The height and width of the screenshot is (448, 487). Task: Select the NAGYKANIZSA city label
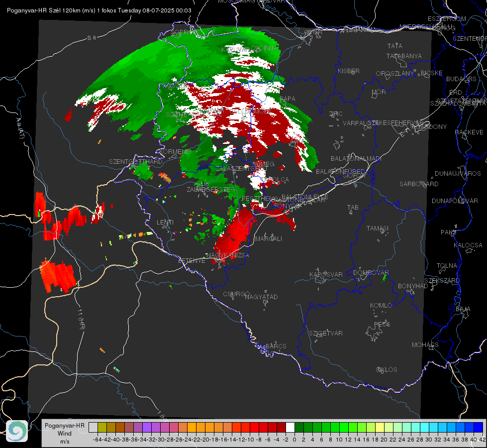coord(228,255)
